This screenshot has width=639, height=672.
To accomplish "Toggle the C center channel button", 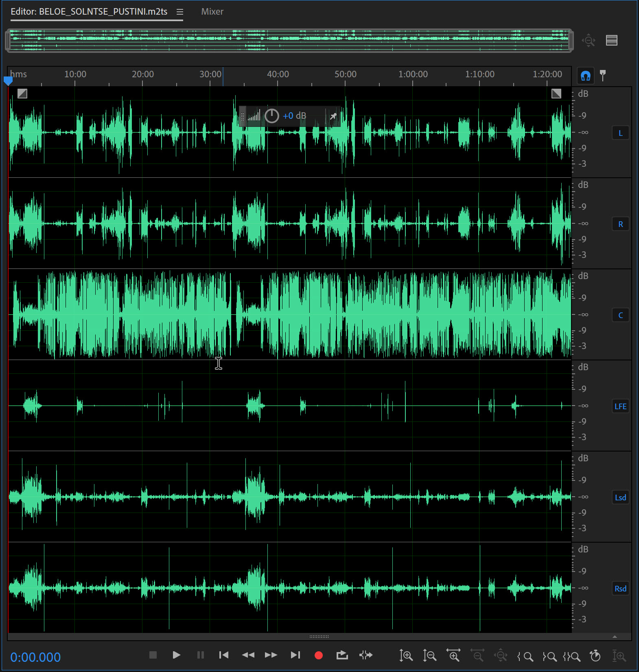I will pyautogui.click(x=620, y=315).
